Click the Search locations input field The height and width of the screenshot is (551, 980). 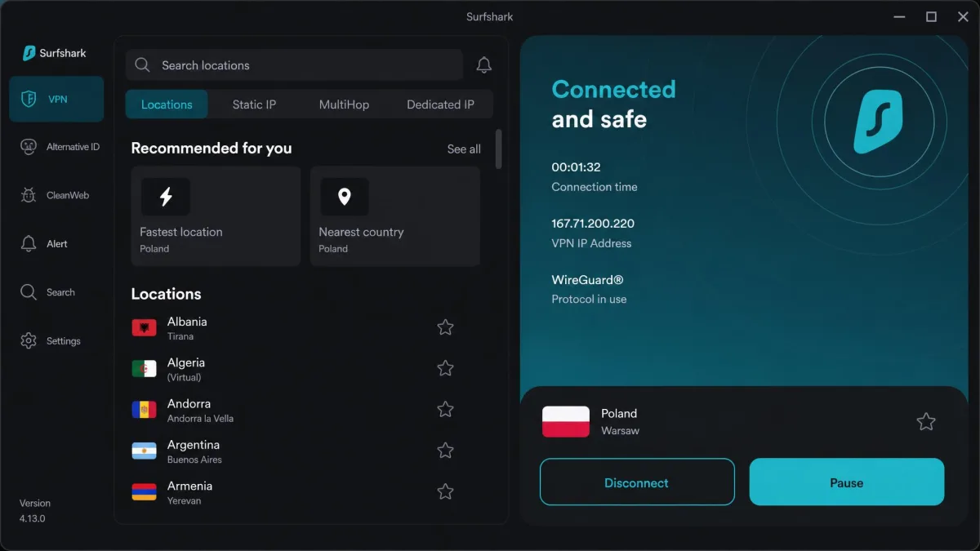pyautogui.click(x=294, y=65)
